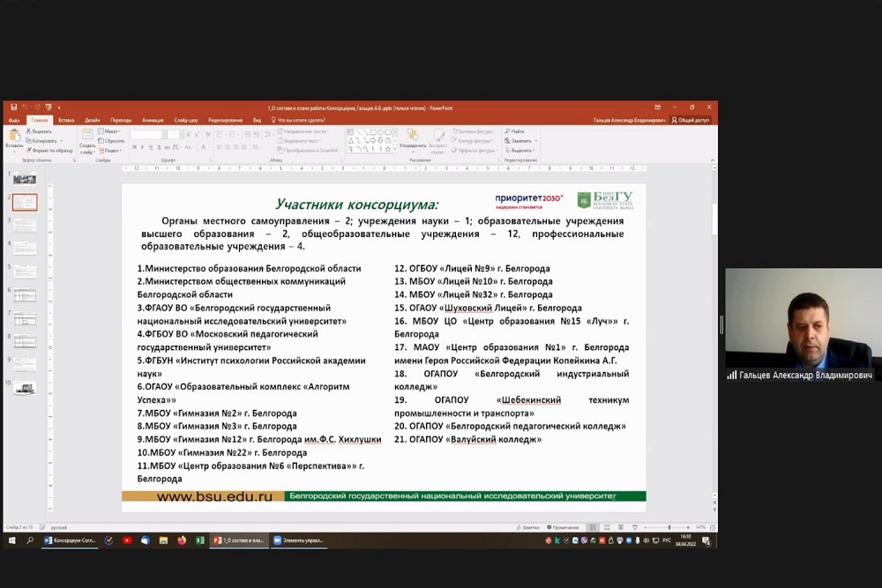Open the Insert (Вставка) ribbon tab

pos(66,120)
